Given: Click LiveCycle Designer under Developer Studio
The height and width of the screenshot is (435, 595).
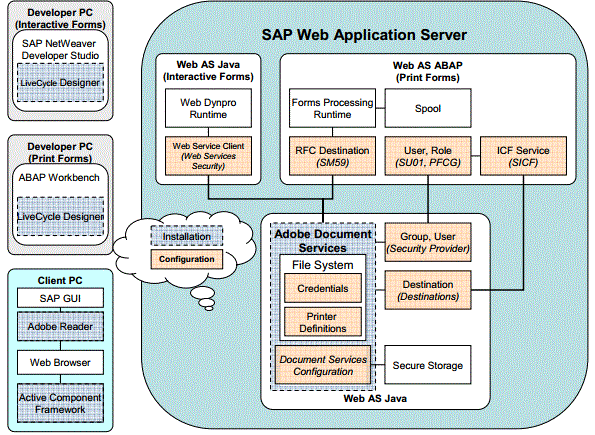Looking at the screenshot, I should click(x=60, y=82).
